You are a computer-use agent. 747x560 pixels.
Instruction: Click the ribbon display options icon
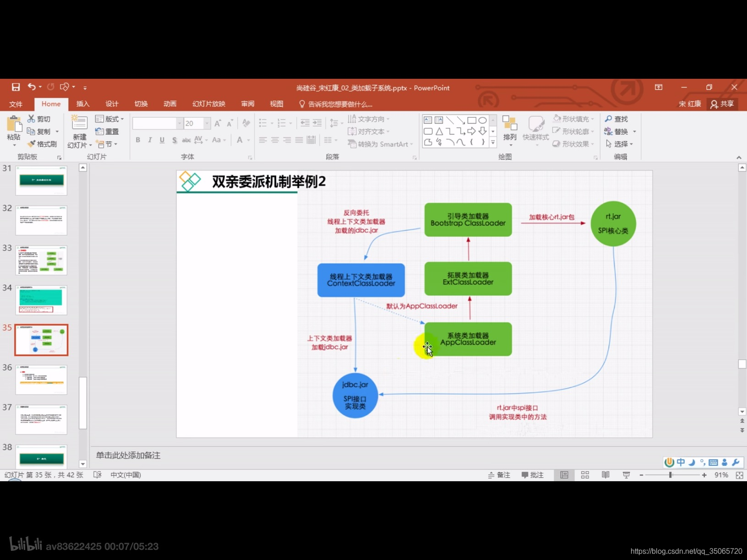pyautogui.click(x=659, y=87)
